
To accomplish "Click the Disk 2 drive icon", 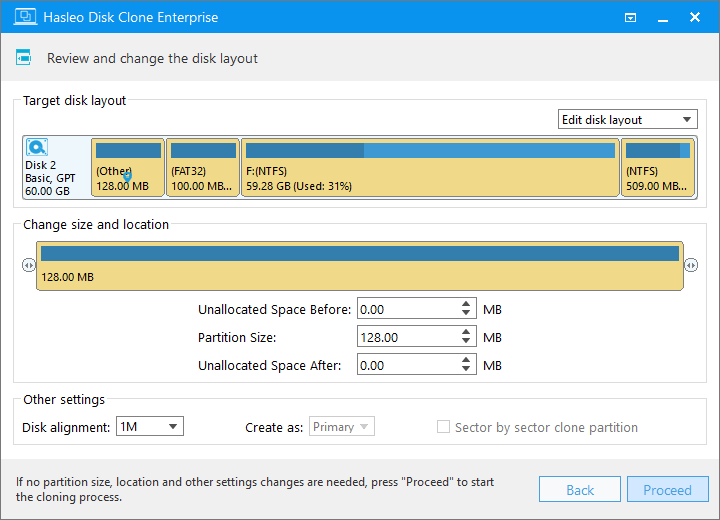I will (x=37, y=147).
